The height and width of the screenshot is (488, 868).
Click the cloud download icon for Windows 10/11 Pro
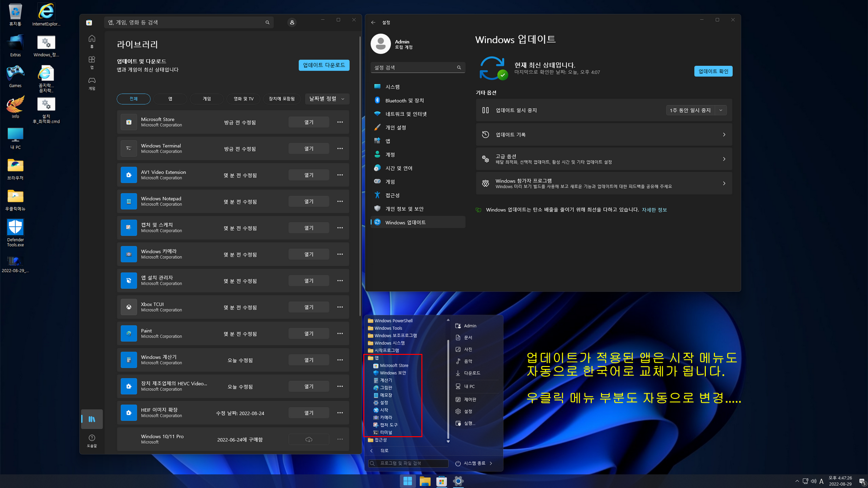point(309,440)
